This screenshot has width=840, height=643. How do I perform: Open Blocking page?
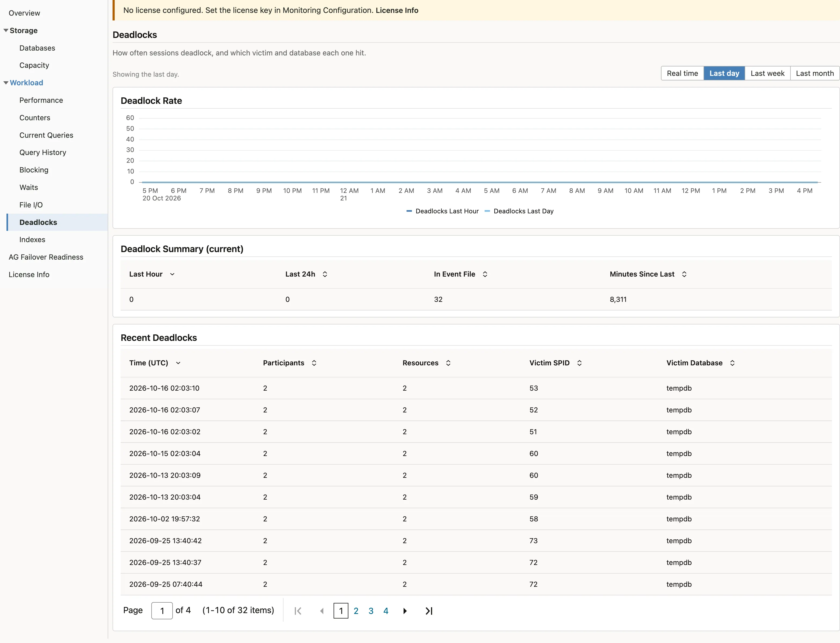click(x=34, y=170)
